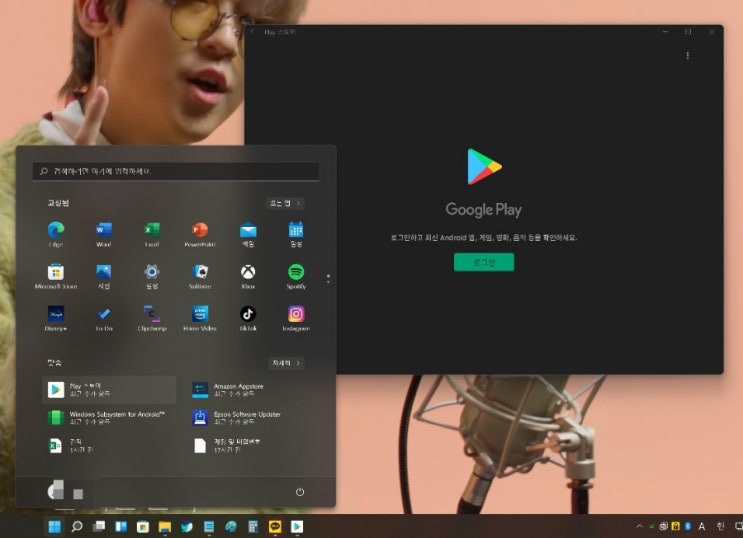This screenshot has height=538, width=743.
Task: Open the Start menu power button
Action: point(300,492)
